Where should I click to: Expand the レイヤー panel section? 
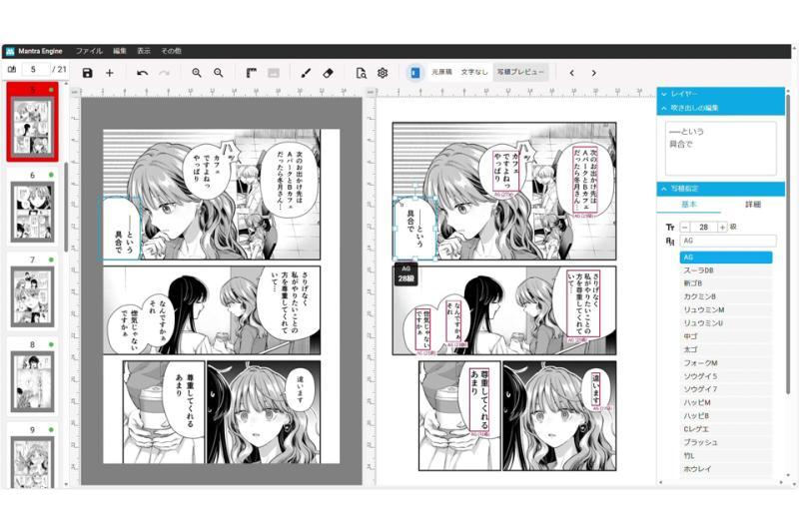(x=720, y=94)
